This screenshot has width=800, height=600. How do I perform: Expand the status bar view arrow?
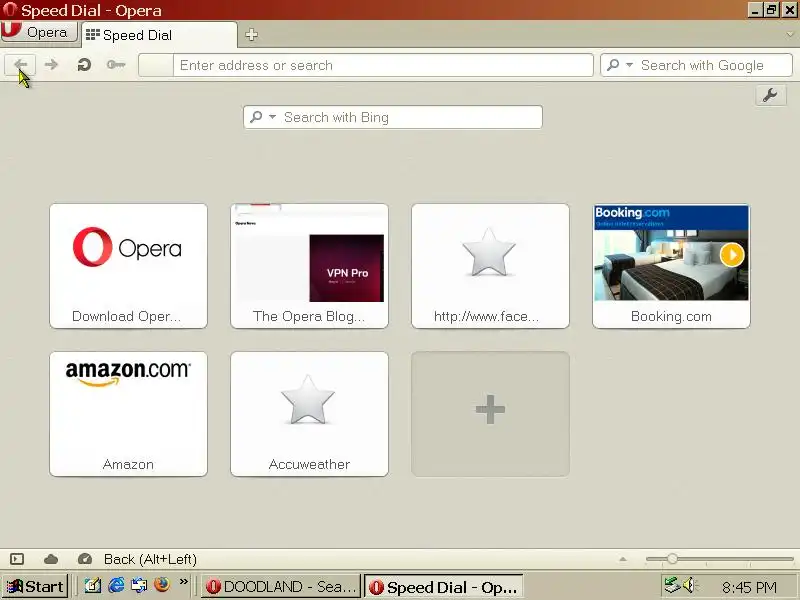pyautogui.click(x=623, y=559)
